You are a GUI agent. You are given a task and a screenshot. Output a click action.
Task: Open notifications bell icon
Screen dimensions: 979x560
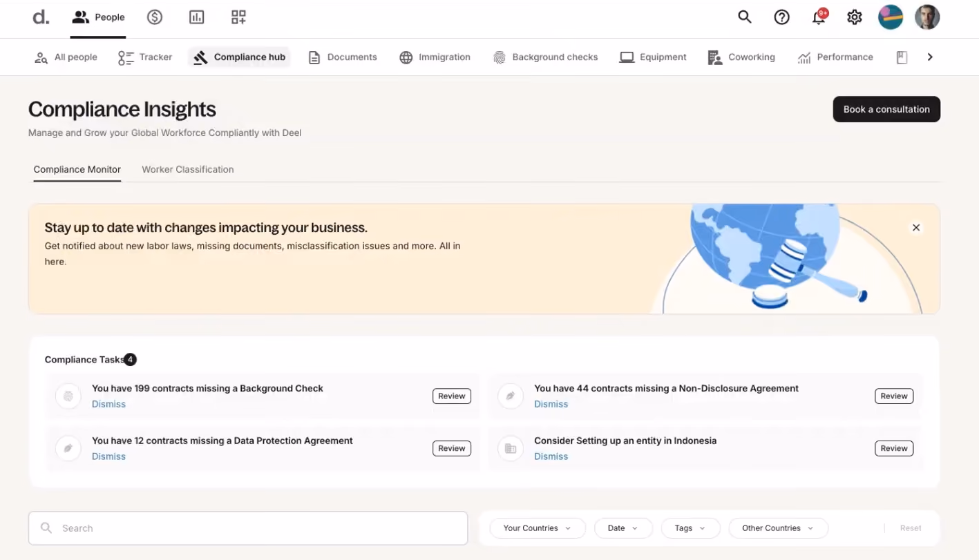click(819, 17)
